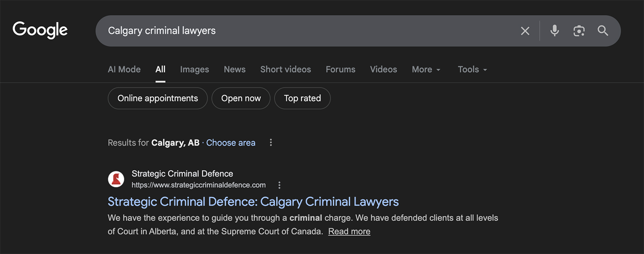Expand the More search categories dropdown
The image size is (644, 254).
[425, 69]
